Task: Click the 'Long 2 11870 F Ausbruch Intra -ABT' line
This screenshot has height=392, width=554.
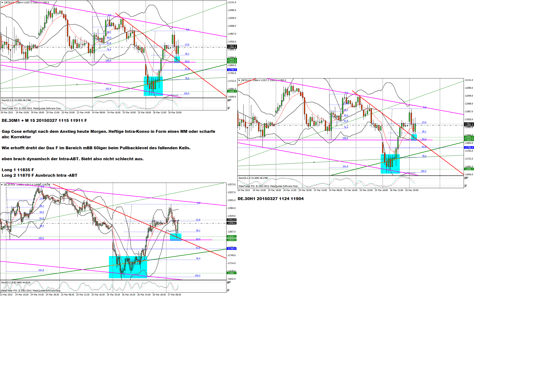Action: 39,175
